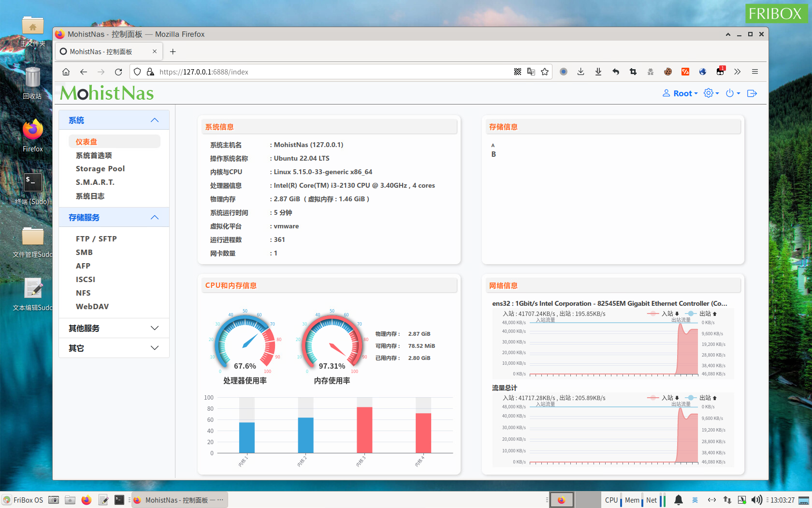Open Firefox desktop shortcut
812x508 pixels.
(x=33, y=135)
